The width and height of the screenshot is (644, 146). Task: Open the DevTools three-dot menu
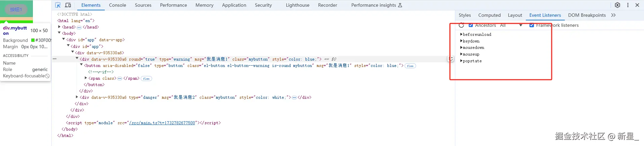(628, 5)
